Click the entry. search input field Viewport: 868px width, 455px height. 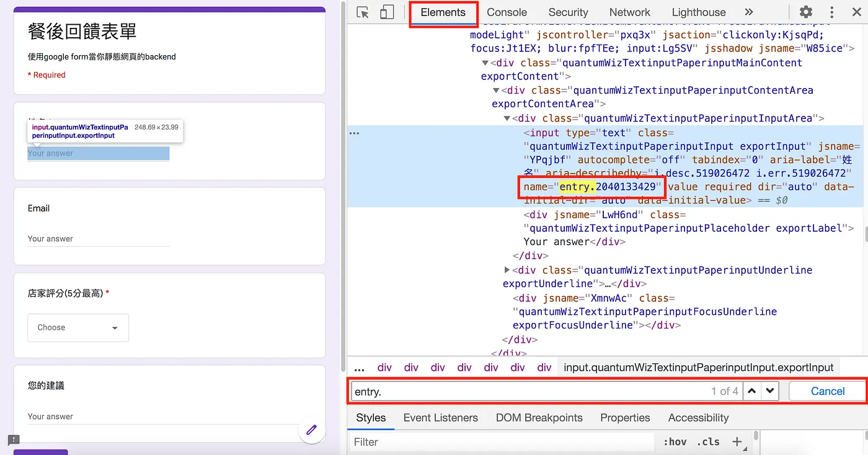click(546, 391)
